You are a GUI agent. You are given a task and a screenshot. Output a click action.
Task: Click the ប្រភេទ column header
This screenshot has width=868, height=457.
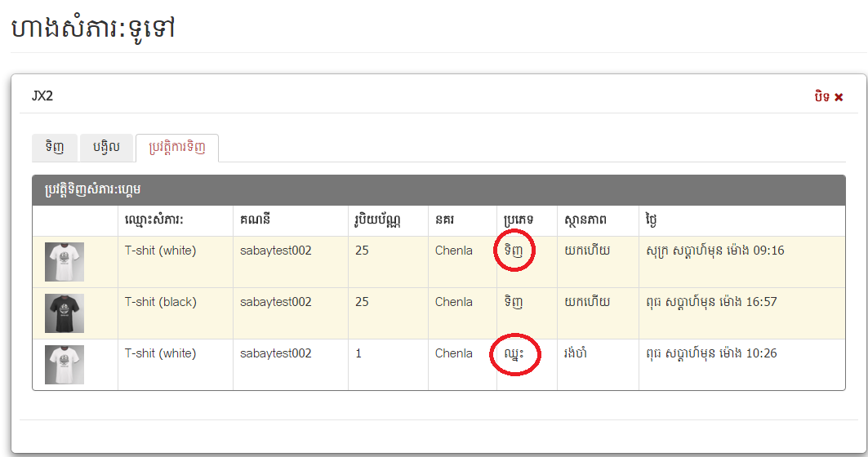click(x=519, y=221)
